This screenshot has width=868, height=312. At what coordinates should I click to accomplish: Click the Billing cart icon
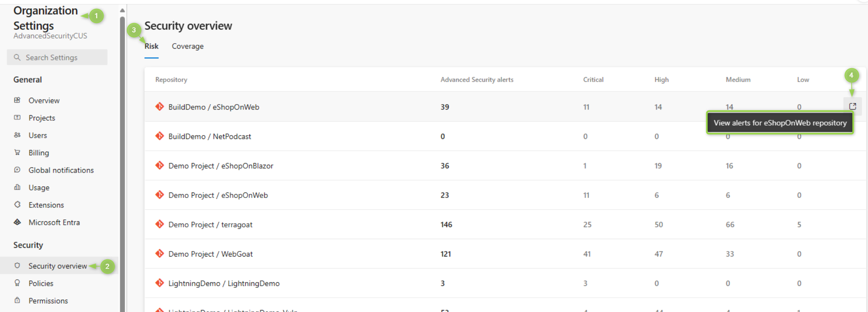(17, 152)
